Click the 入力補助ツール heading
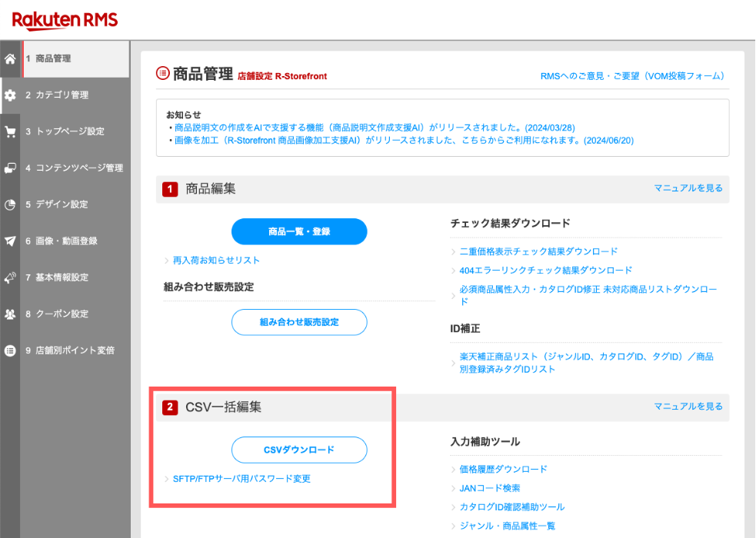The image size is (756, 538). tap(485, 442)
